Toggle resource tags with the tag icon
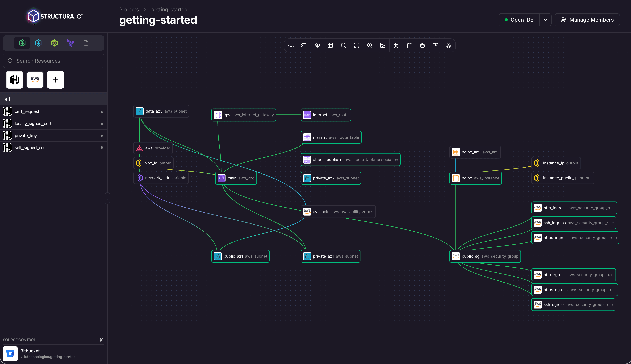The height and width of the screenshot is (364, 631). point(303,45)
